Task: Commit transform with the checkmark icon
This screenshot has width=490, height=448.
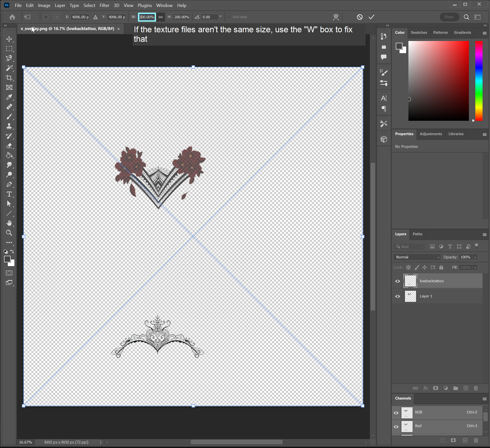Action: tap(371, 17)
